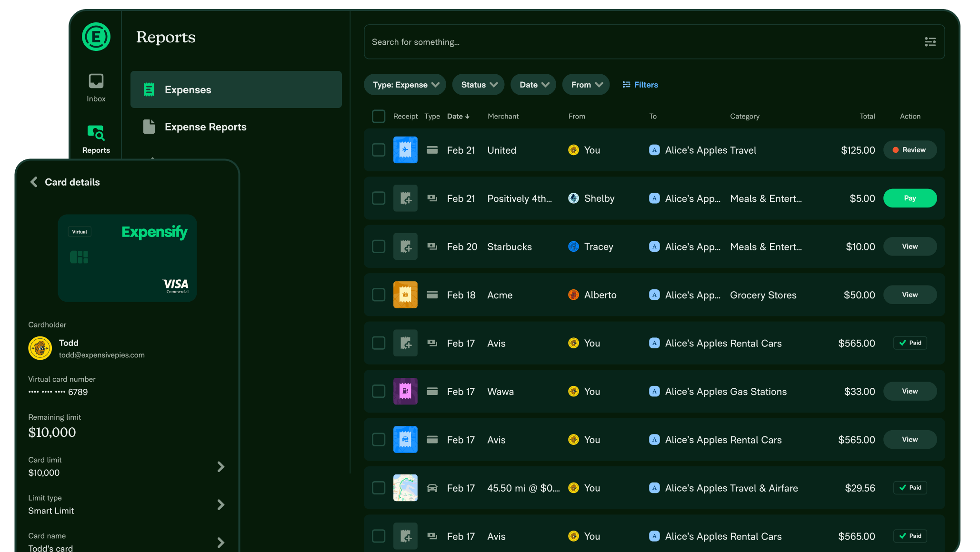
Task: Open the Filters link
Action: [640, 85]
